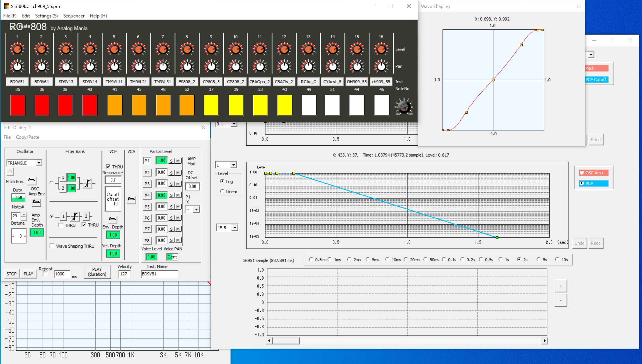642x364 pixels.
Task: Click the channel 5 Pan knob
Action: (x=114, y=67)
